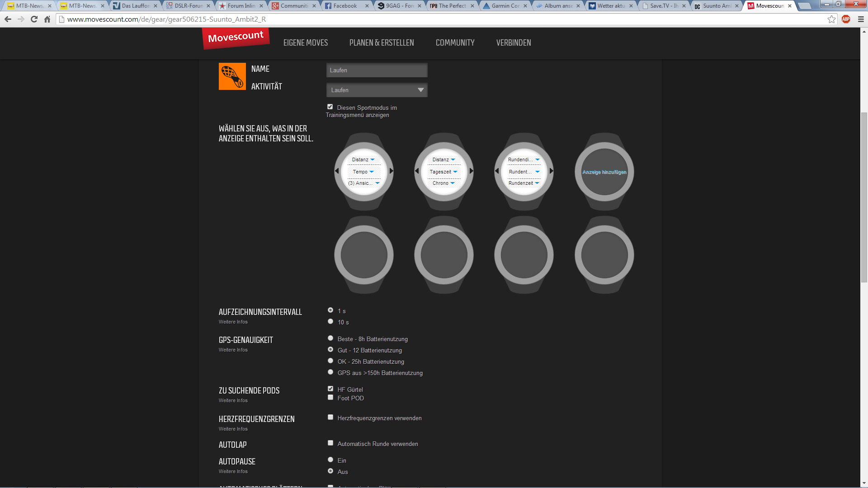Bookmark the page with the star icon
Viewport: 868px width, 488px height.
831,19
